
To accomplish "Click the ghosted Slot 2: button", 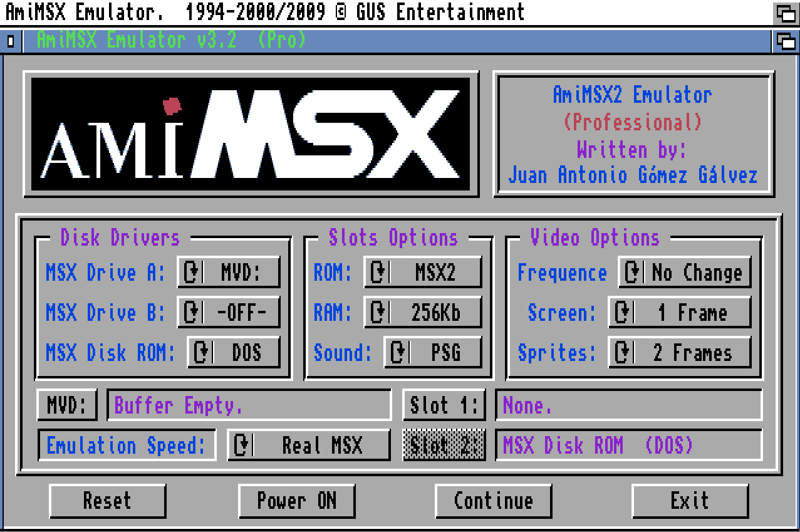I will tap(444, 446).
